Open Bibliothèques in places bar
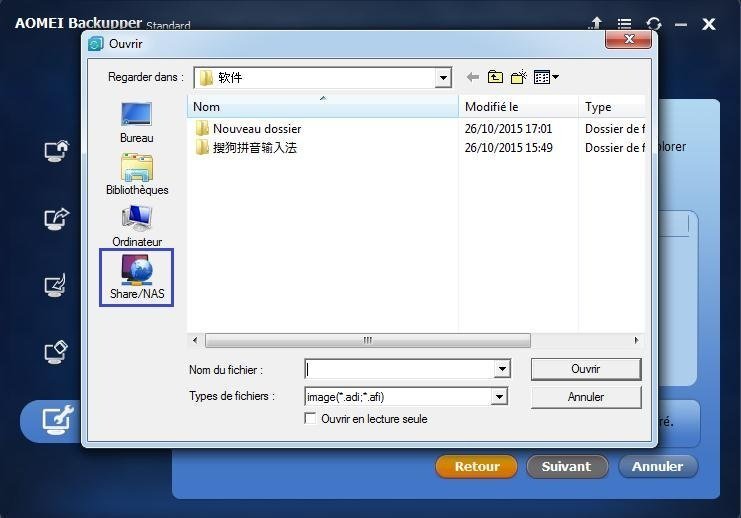The width and height of the screenshot is (741, 518). [137, 174]
